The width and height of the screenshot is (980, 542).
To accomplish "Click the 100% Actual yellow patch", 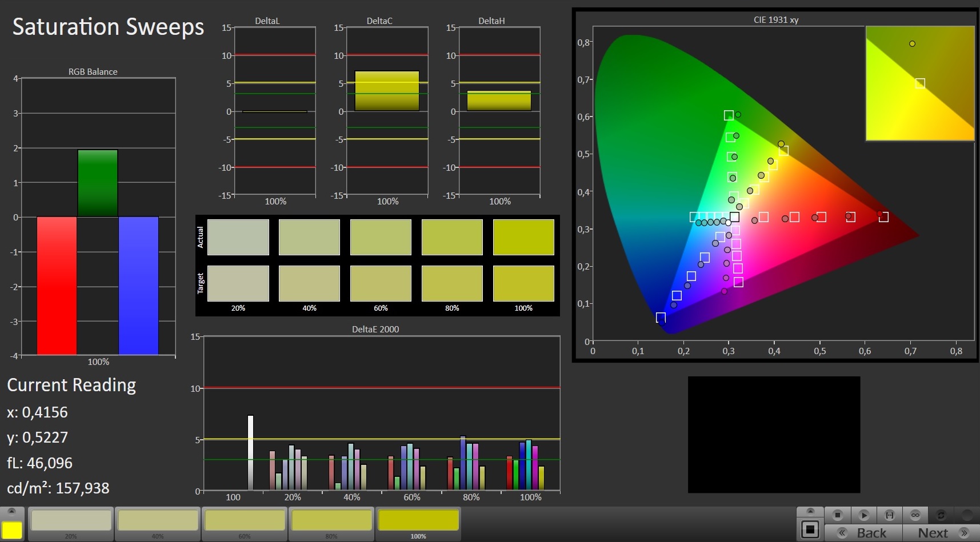I will click(523, 237).
